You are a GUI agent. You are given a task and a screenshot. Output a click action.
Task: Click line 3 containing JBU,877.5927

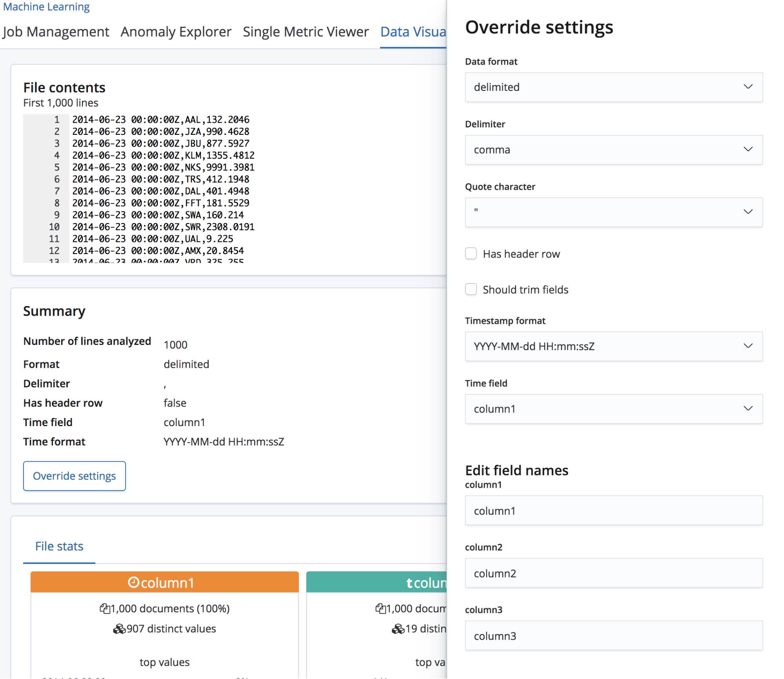pyautogui.click(x=161, y=143)
